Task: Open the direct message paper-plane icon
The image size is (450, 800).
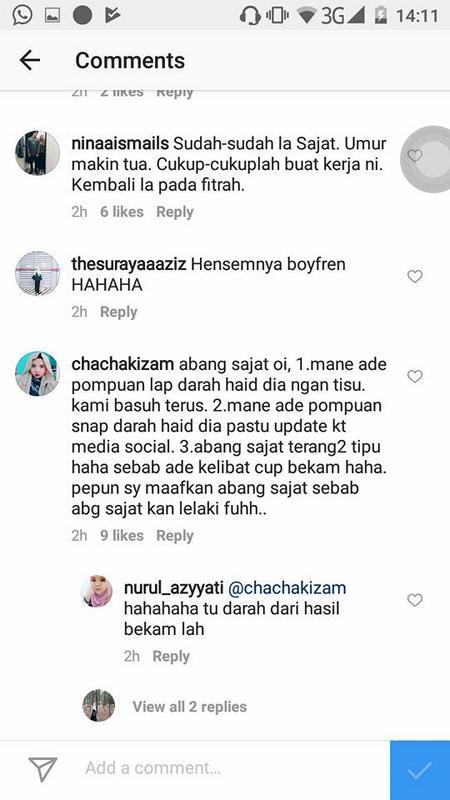Action: coord(43,769)
